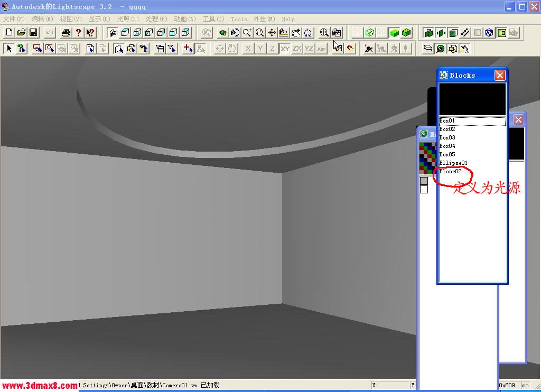
Task: Select Box03 in Blocks list
Action: [472, 137]
